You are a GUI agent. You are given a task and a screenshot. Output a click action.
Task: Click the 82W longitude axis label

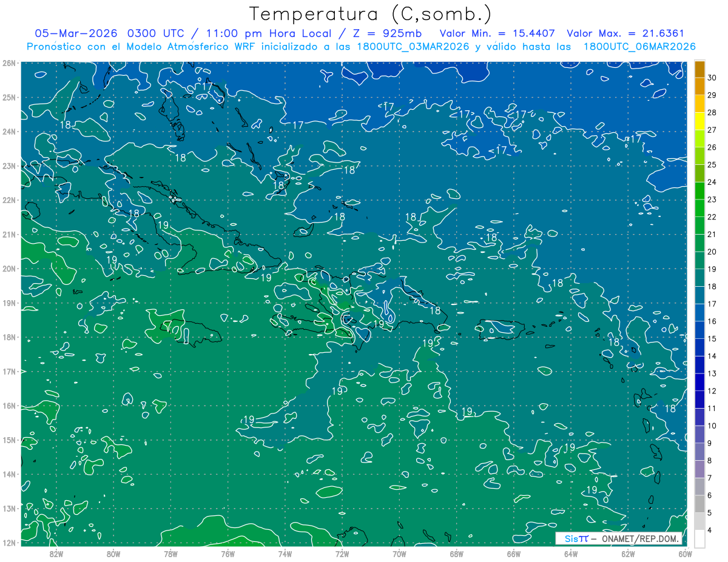(x=56, y=554)
